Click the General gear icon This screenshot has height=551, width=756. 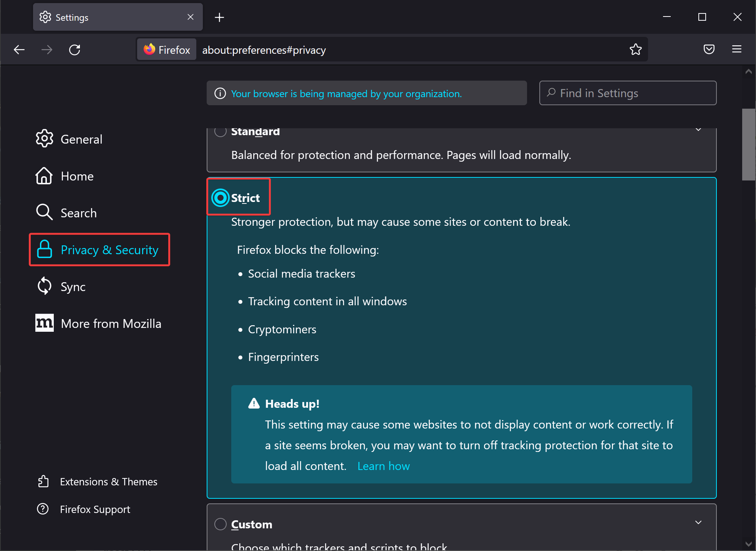point(44,139)
